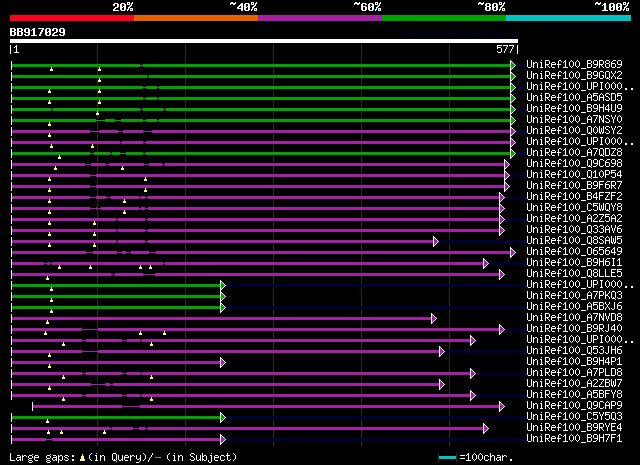Click the green alignment bar of A5BXJ6

point(116,307)
